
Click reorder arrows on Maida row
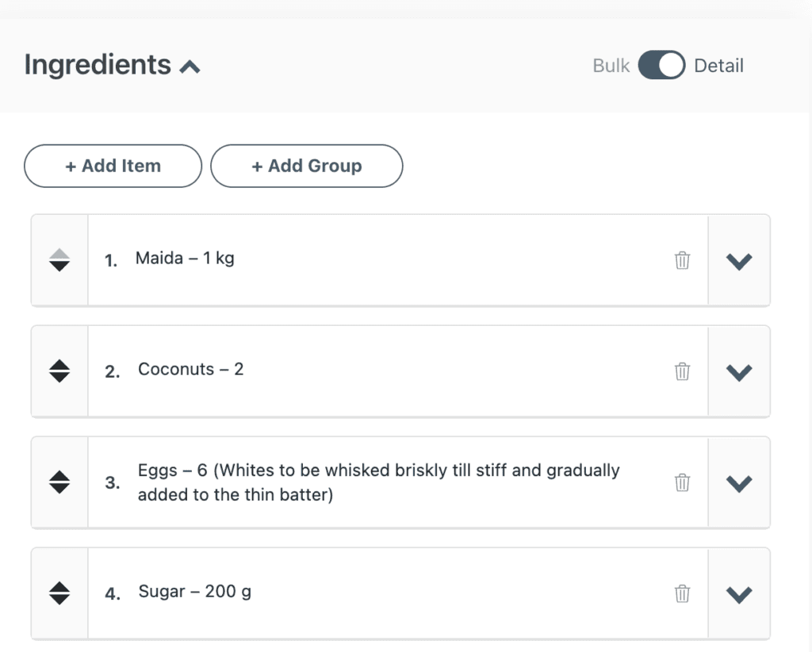click(x=59, y=260)
